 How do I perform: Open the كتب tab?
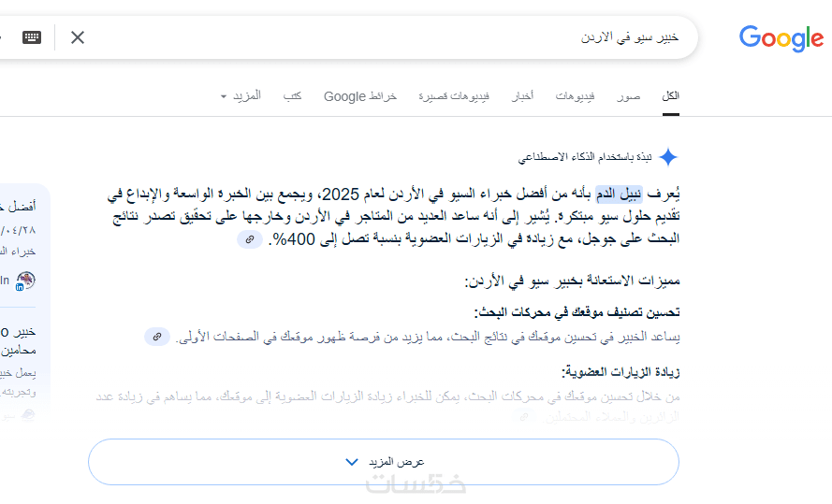[292, 96]
